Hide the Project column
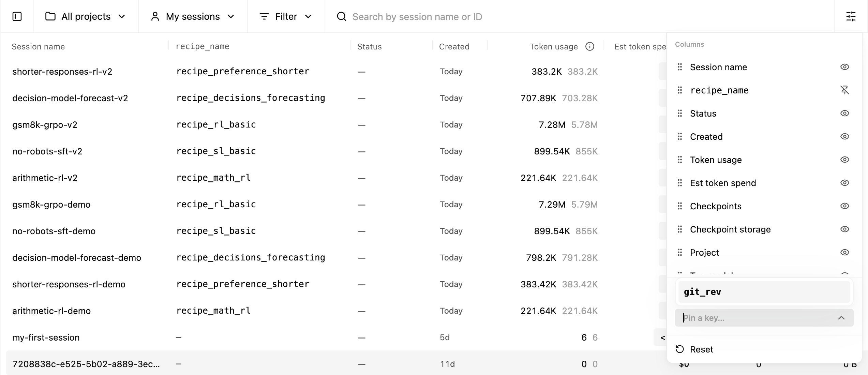 844,252
